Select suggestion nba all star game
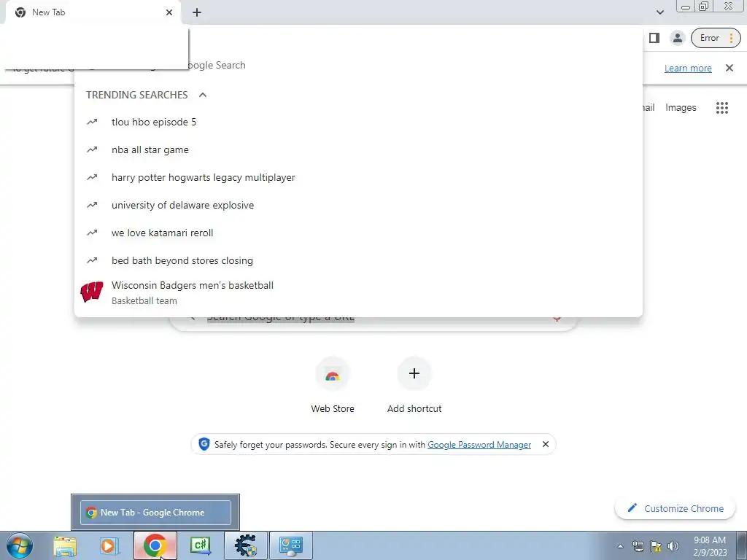Viewport: 747px width, 560px height. tap(358, 149)
